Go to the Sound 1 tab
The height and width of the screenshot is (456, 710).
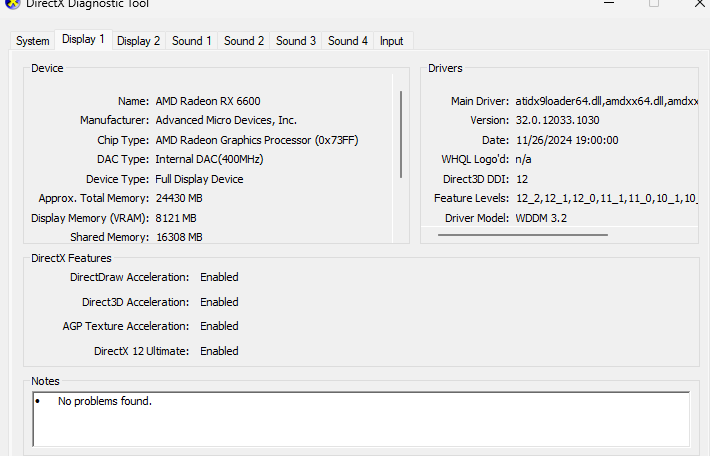pos(192,41)
